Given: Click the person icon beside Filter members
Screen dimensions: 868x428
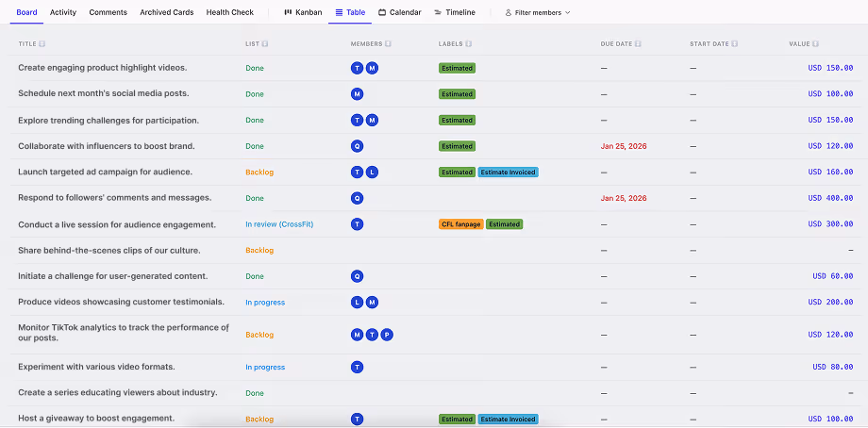Looking at the screenshot, I should (x=509, y=12).
